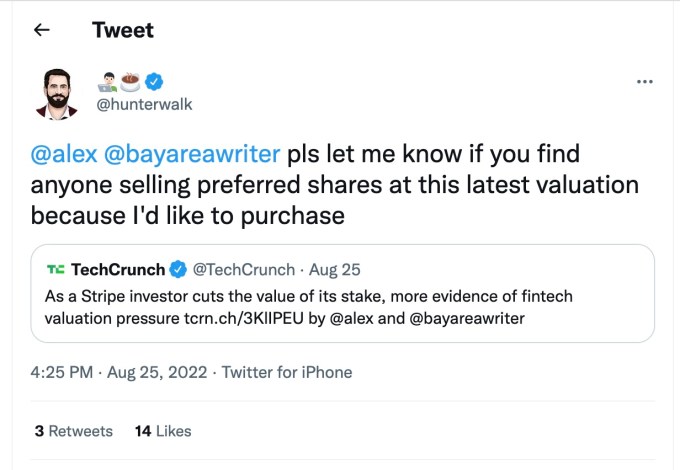Image resolution: width=680 pixels, height=470 pixels.
Task: Open the three-dot more options menu
Action: pos(646,82)
